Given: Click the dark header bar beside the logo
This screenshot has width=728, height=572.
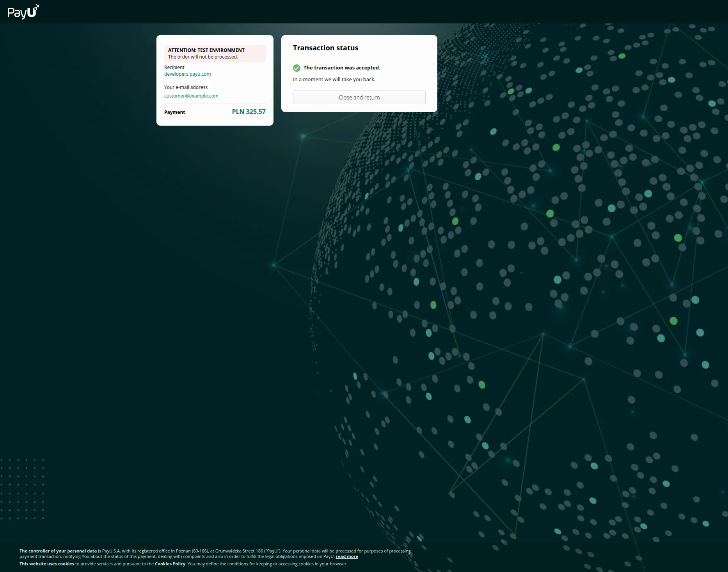Looking at the screenshot, I should (351, 12).
